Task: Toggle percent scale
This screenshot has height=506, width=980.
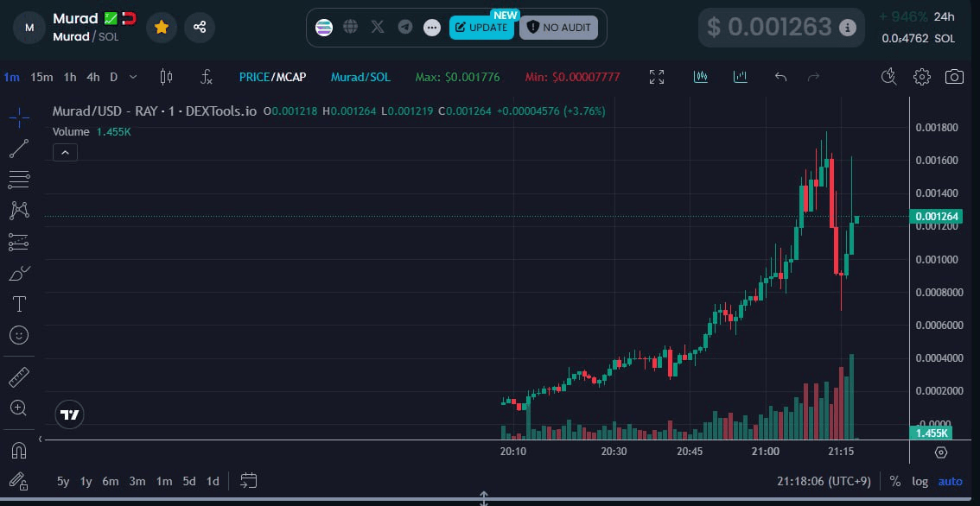Action: pyautogui.click(x=895, y=482)
